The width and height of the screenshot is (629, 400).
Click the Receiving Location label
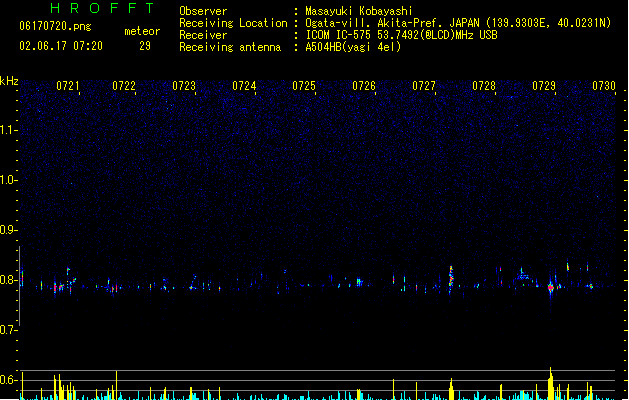point(233,23)
